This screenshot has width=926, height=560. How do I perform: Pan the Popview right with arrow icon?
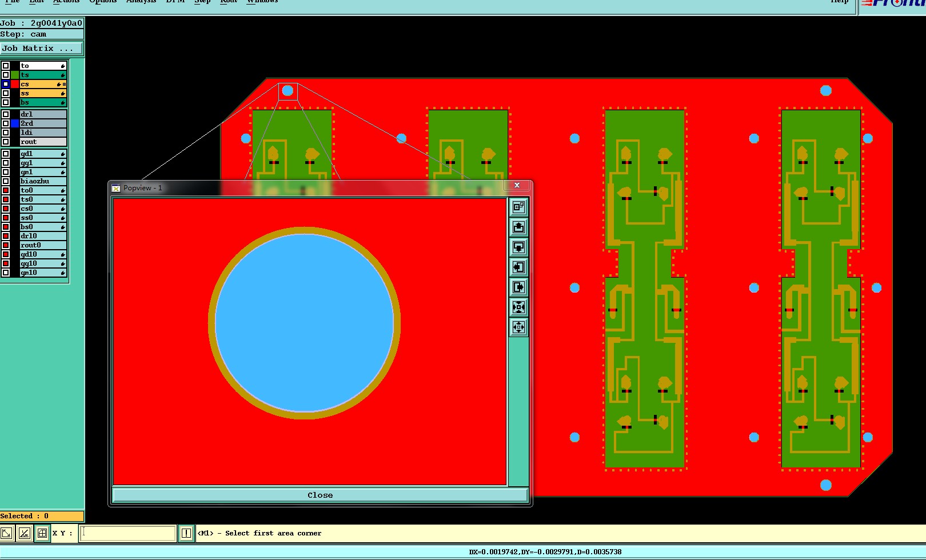point(518,287)
